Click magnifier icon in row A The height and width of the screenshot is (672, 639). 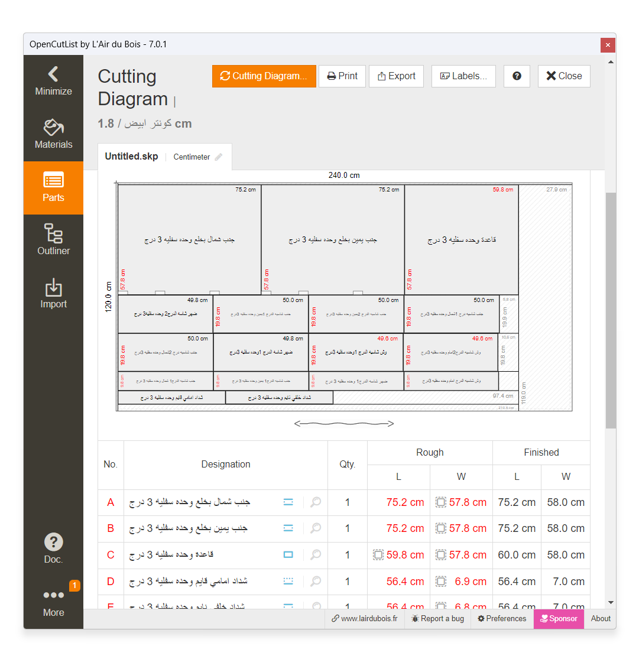316,502
